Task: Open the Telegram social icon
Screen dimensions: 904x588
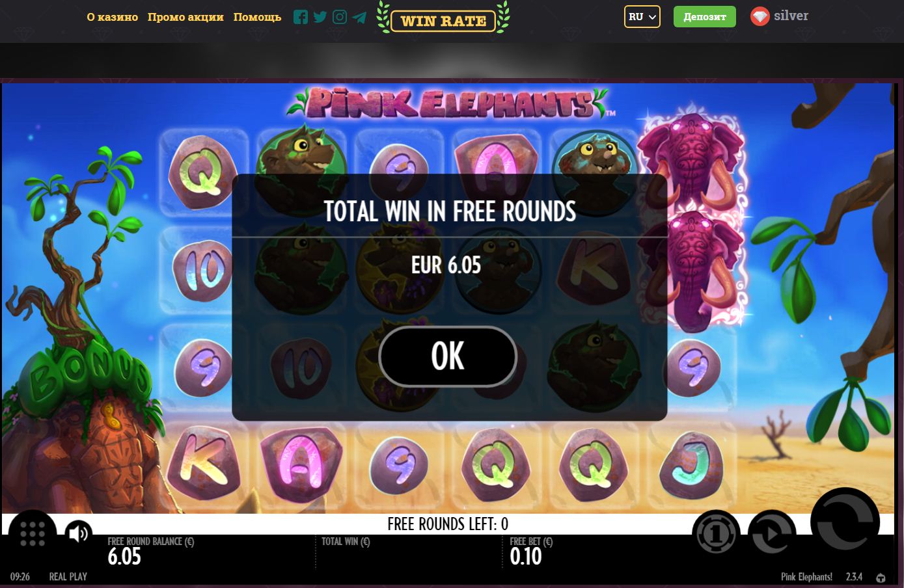Action: [x=359, y=17]
